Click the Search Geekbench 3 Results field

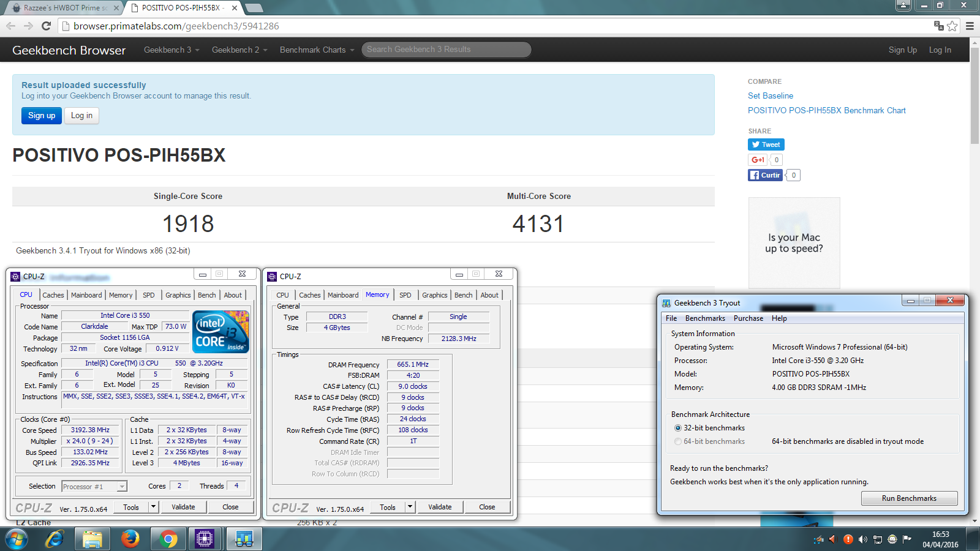[446, 50]
